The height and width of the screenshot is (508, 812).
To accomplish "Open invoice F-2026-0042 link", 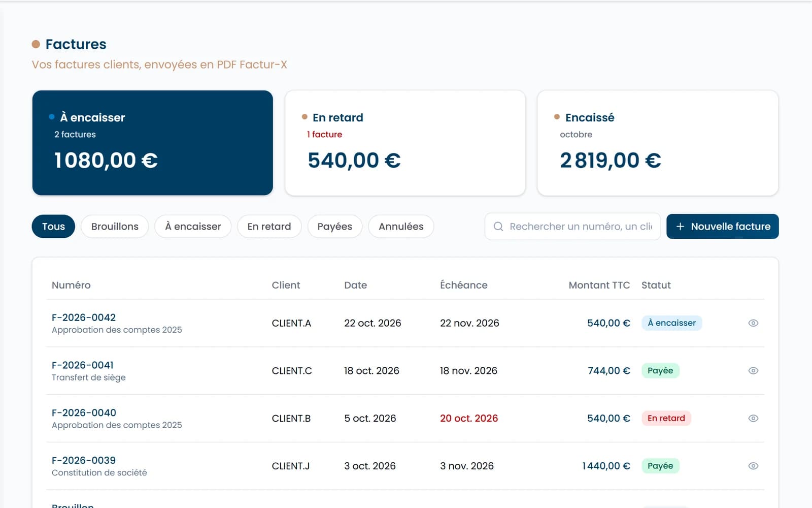I will (x=84, y=317).
